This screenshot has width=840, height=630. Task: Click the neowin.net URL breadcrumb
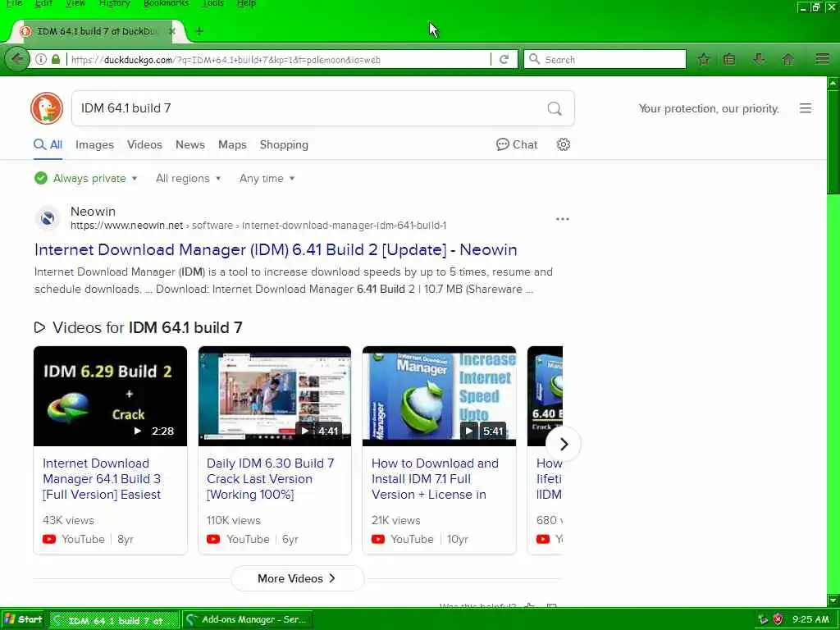pos(258,226)
